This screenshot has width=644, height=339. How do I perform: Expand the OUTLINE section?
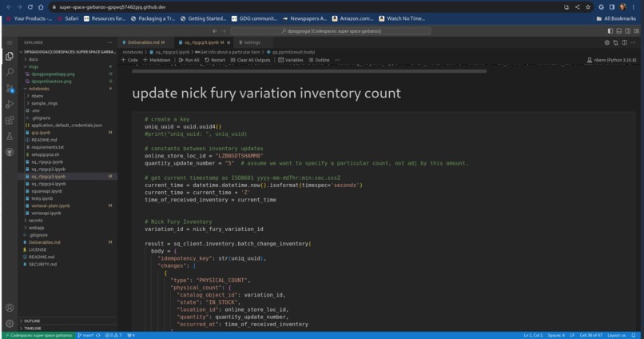tap(32, 321)
